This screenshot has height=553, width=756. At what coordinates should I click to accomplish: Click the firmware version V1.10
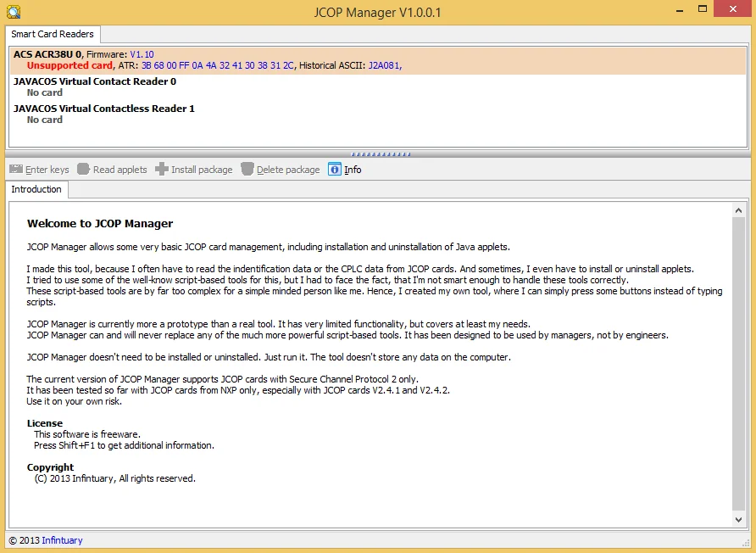click(142, 54)
